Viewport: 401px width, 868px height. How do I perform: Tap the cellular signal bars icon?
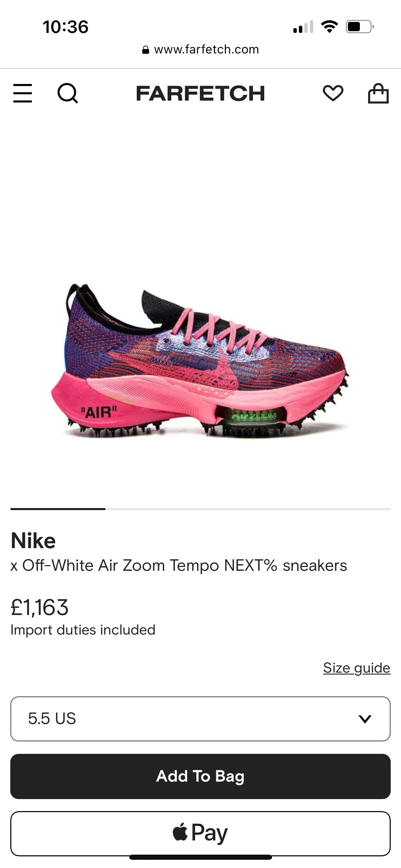coord(303,27)
